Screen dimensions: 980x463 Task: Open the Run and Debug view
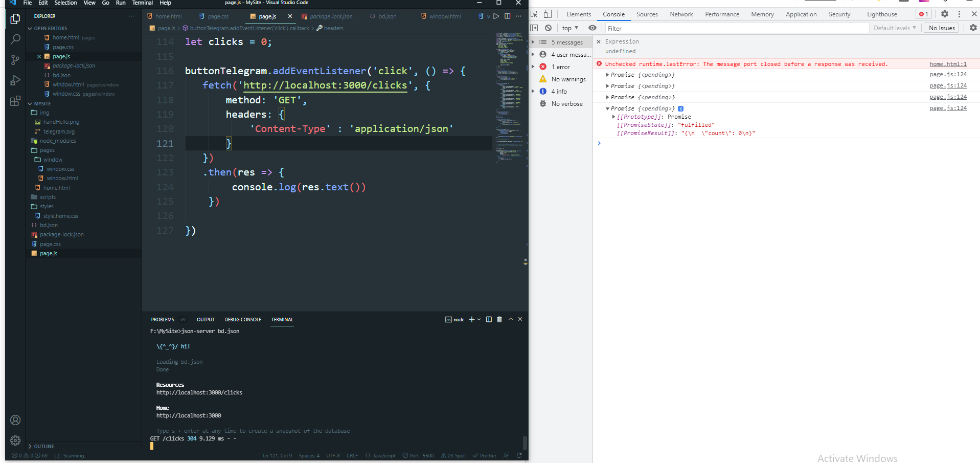[15, 80]
